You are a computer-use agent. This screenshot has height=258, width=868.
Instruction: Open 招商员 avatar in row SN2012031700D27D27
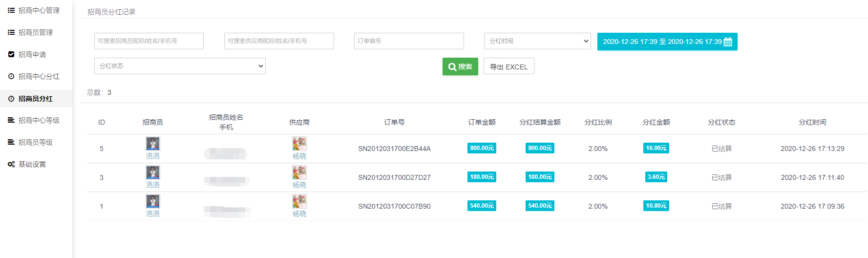[153, 172]
